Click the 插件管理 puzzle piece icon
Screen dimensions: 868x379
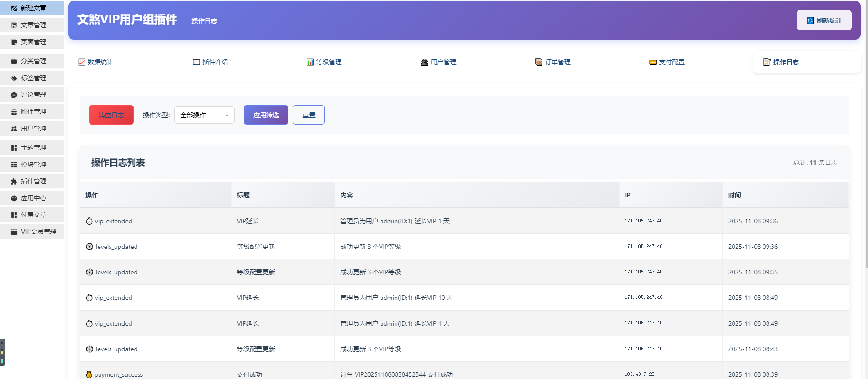coord(14,181)
